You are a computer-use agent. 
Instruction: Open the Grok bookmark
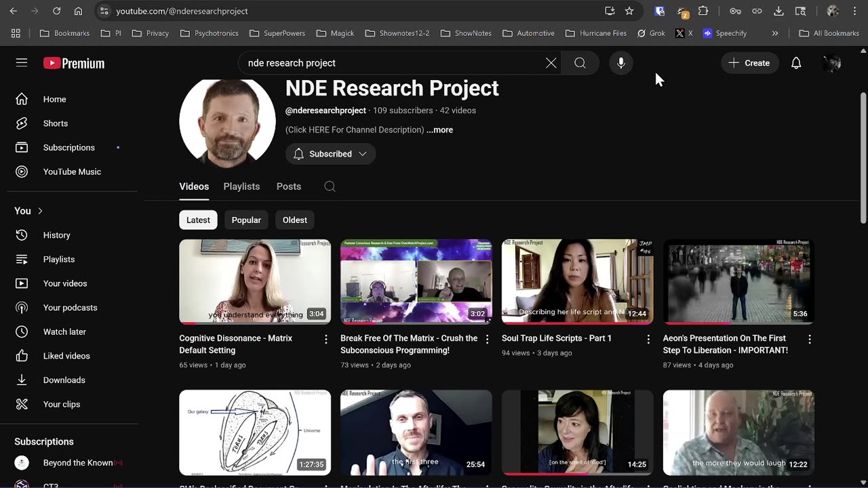tap(651, 33)
